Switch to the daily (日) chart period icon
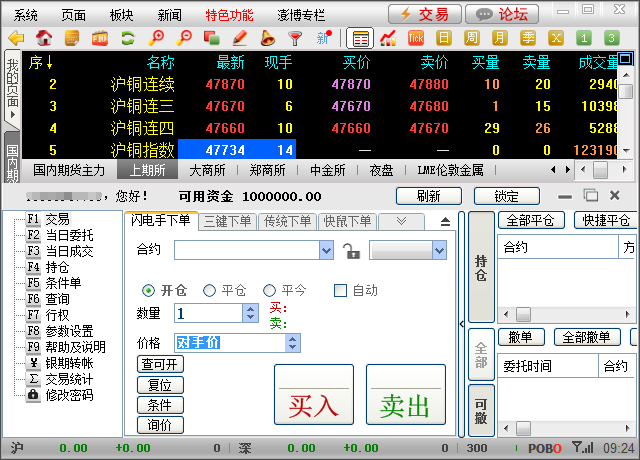Screen dimensions: 640x460 pos(444,39)
